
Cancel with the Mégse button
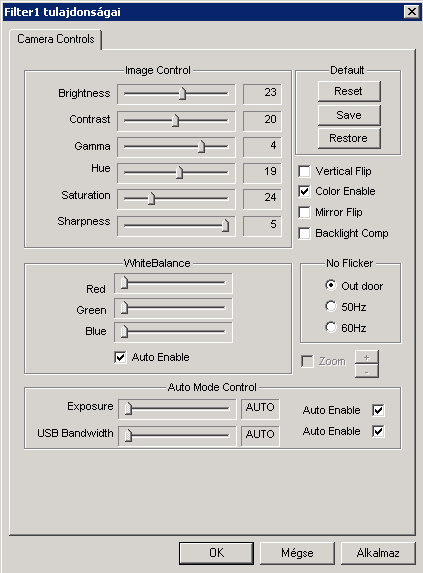tap(297, 553)
